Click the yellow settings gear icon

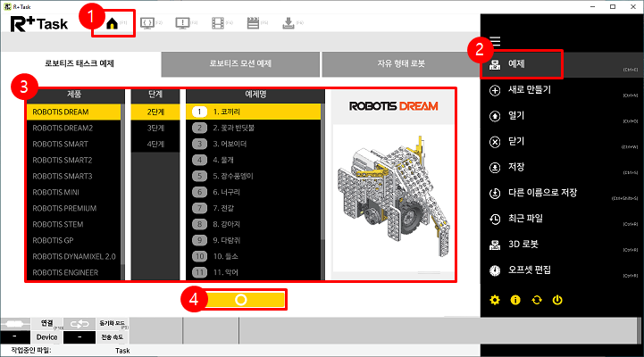click(495, 300)
